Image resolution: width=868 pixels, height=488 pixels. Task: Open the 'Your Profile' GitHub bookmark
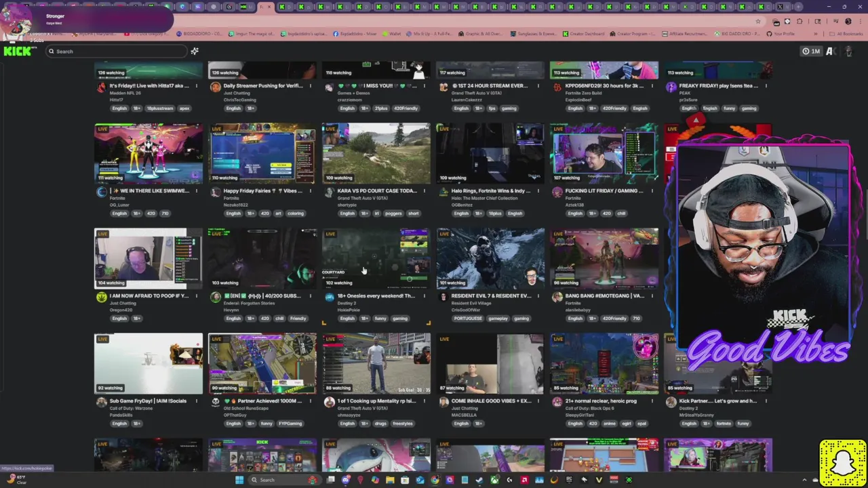click(x=781, y=34)
